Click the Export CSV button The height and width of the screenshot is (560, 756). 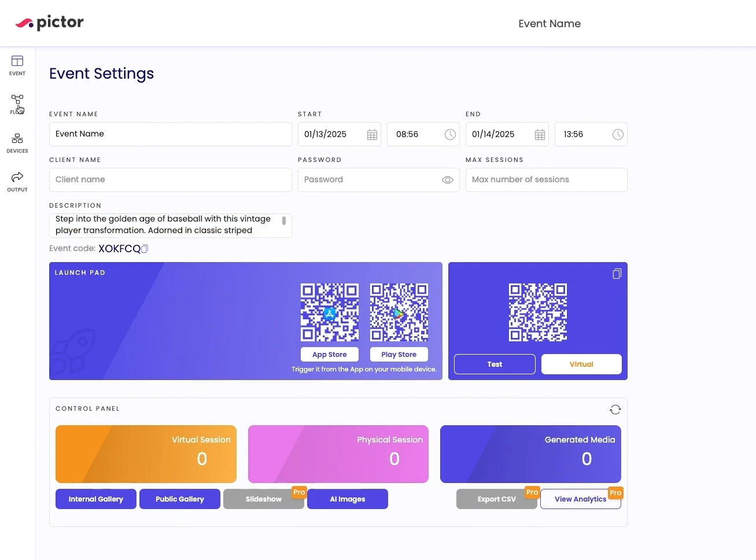coord(497,499)
